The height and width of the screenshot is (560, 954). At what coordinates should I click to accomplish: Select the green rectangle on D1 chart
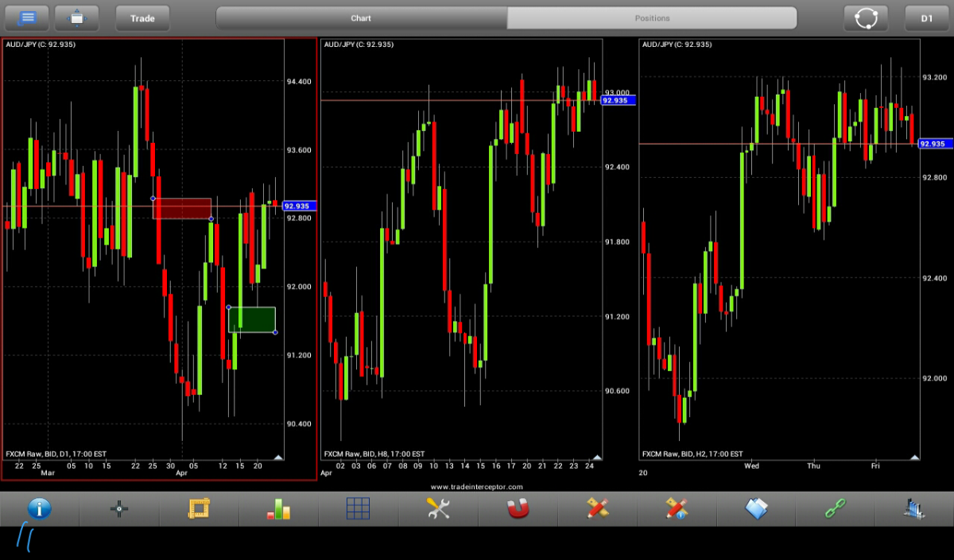click(252, 319)
